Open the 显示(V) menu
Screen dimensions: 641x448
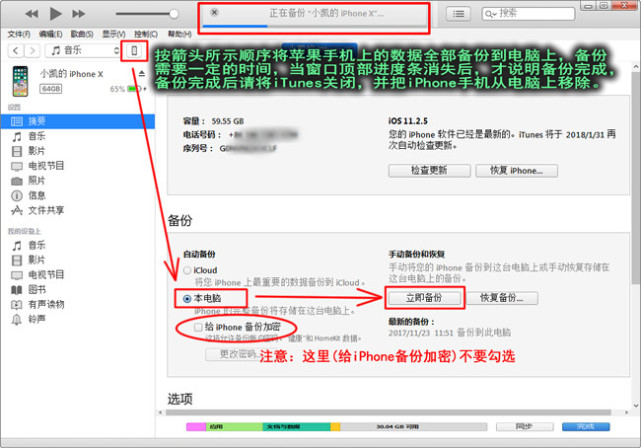114,34
